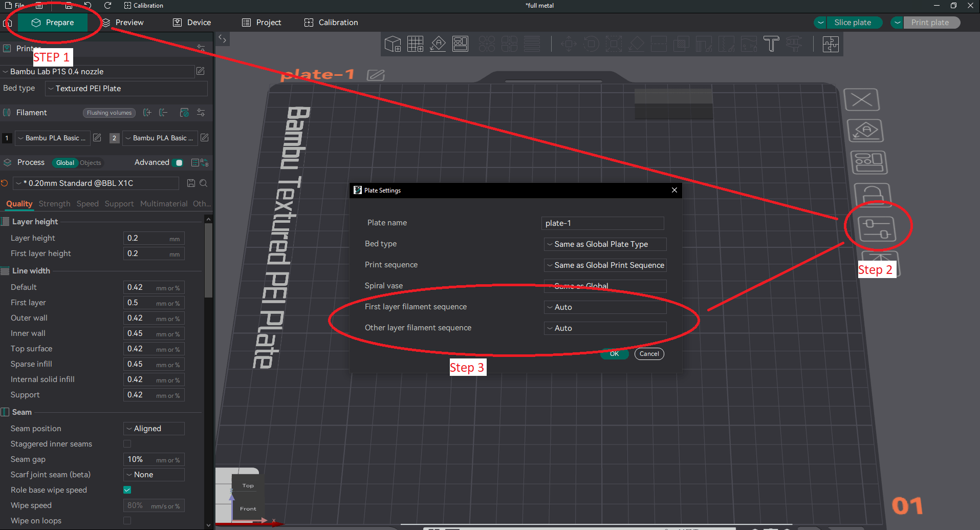
Task: Open plate settings sliders icon beside plate
Action: point(877,228)
